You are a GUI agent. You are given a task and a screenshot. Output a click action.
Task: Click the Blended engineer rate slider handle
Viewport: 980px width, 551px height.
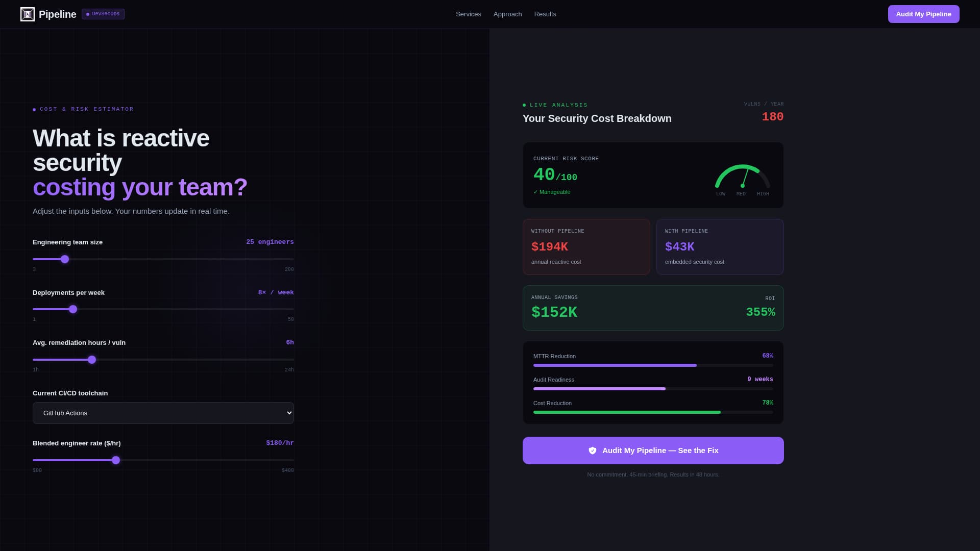(x=116, y=460)
